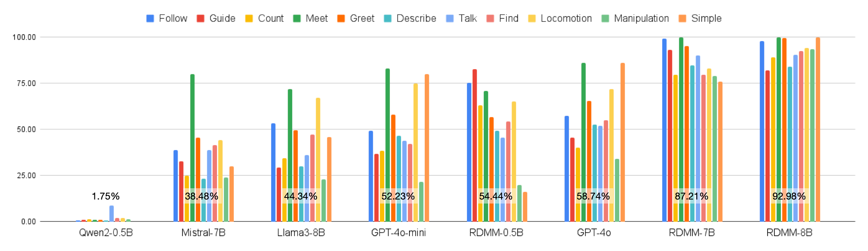The image size is (868, 251).
Task: Click the 1.75% data label
Action: tap(106, 196)
